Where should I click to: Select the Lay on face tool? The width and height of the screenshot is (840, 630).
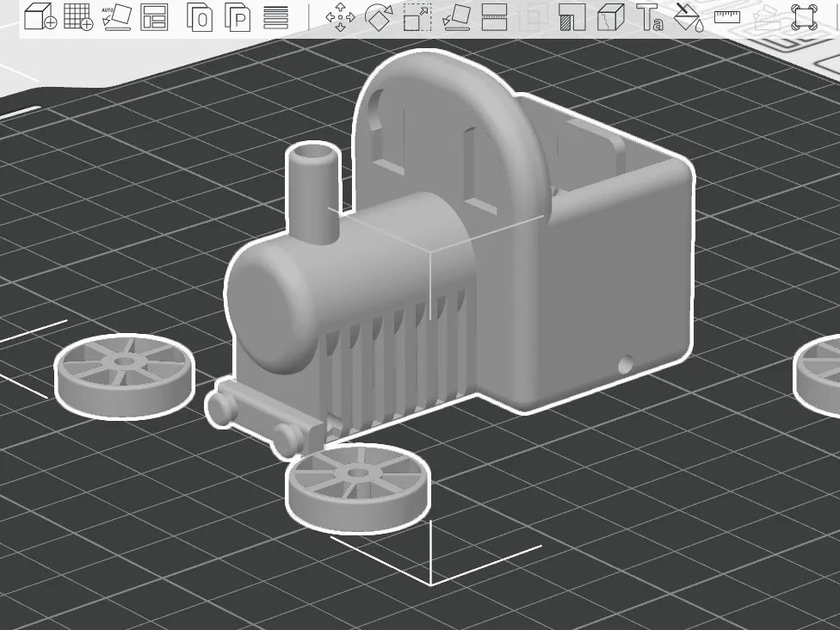[456, 17]
